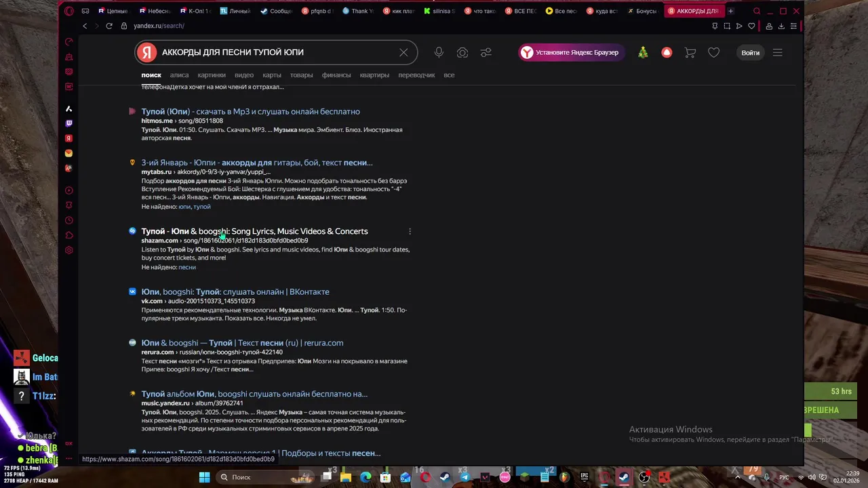Open Yandex shortcut in sidebar
Image resolution: width=868 pixels, height=488 pixels.
(68, 138)
